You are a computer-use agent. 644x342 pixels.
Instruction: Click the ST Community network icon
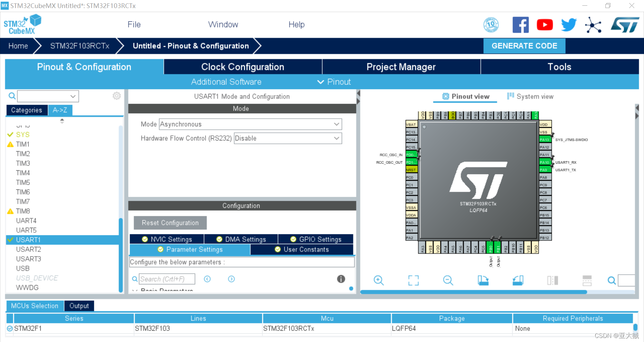tap(593, 24)
